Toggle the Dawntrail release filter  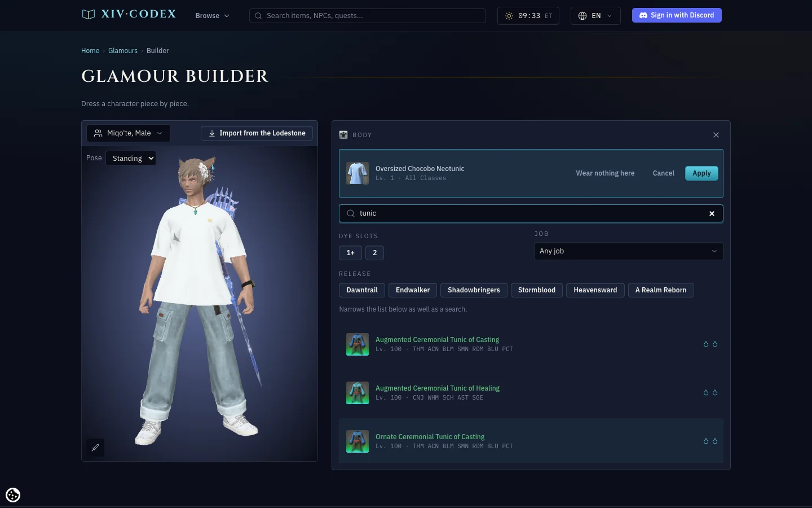pyautogui.click(x=362, y=290)
